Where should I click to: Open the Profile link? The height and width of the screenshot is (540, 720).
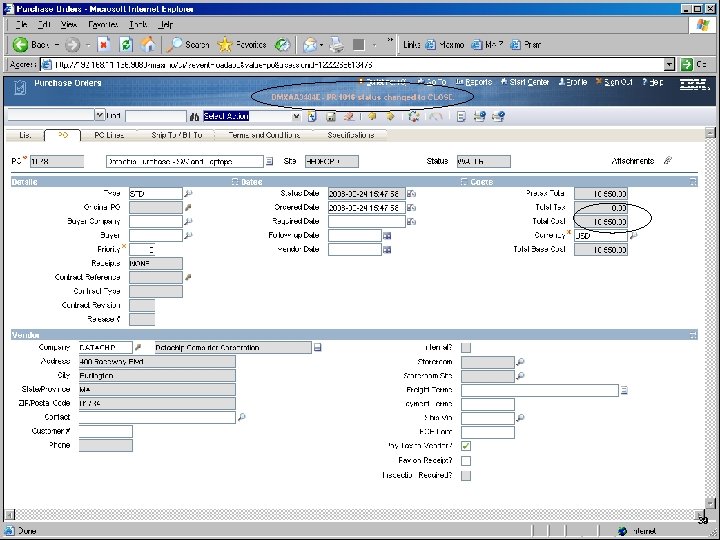click(x=573, y=82)
